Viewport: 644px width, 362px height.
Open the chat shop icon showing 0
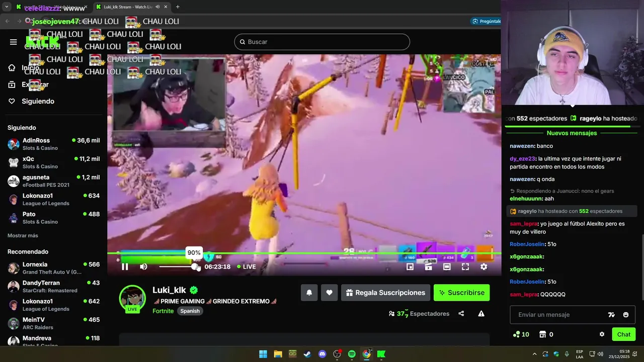(546, 334)
